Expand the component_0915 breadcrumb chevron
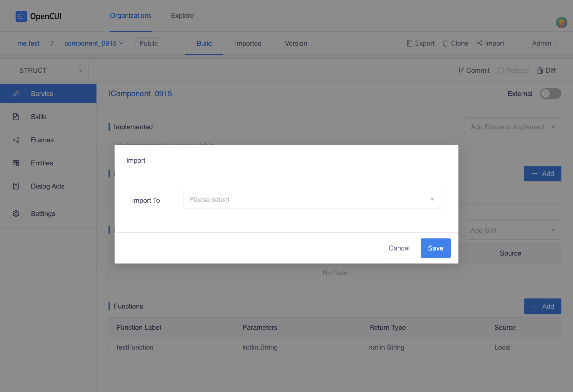The width and height of the screenshot is (573, 392). pyautogui.click(x=121, y=43)
